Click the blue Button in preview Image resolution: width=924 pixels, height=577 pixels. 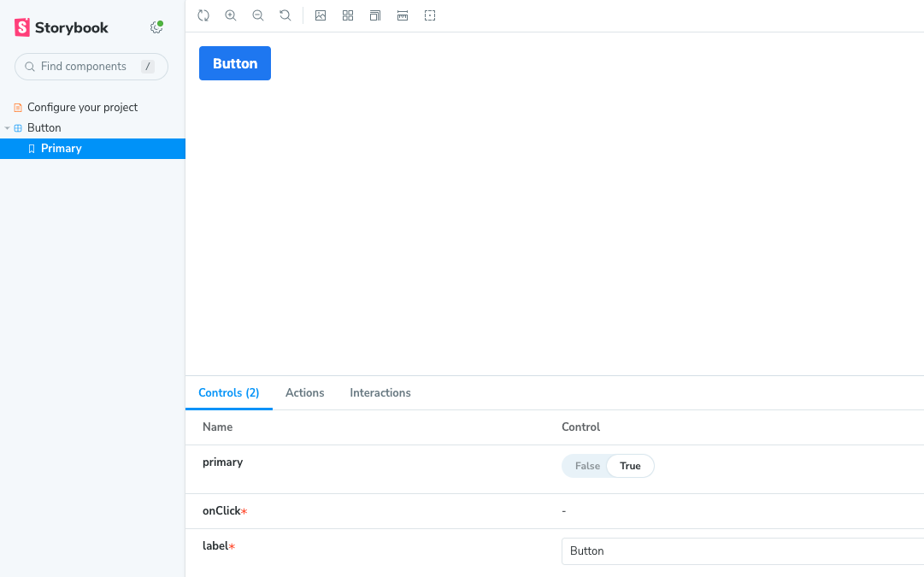click(235, 63)
